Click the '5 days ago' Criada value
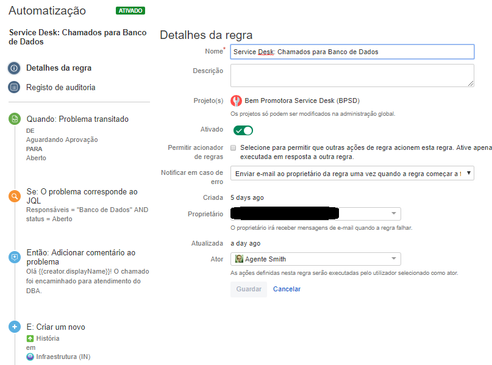 [x=247, y=198]
